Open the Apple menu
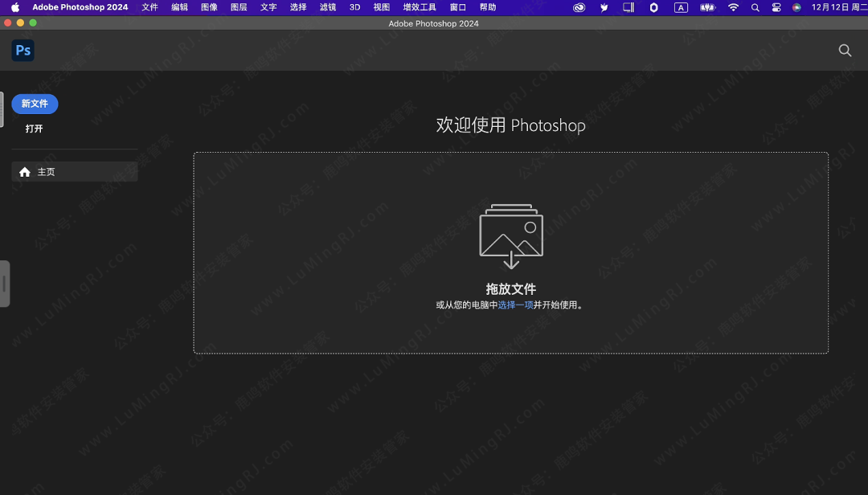Screen dimensions: 868x495 coord(14,7)
